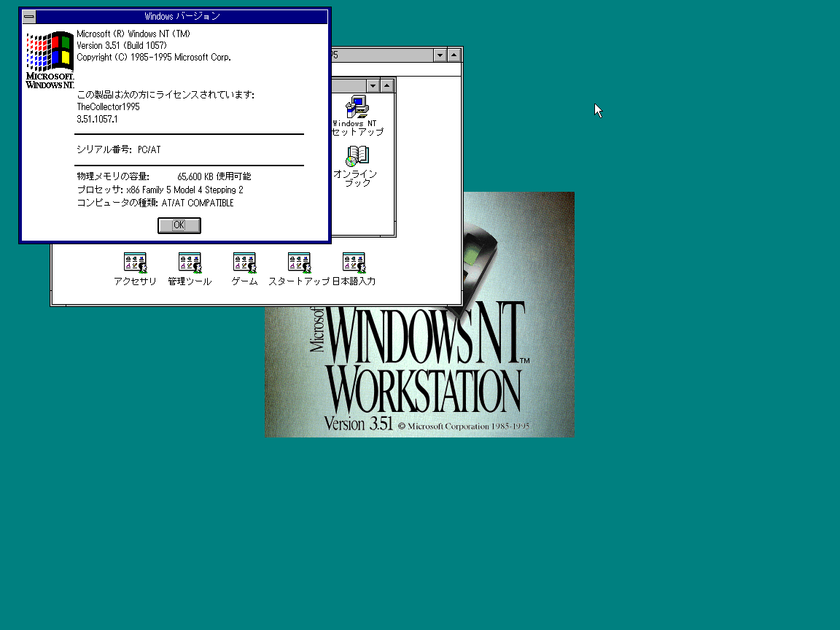Open the version dialog's system menu box
Viewport: 840px width, 630px height.
pyautogui.click(x=29, y=17)
